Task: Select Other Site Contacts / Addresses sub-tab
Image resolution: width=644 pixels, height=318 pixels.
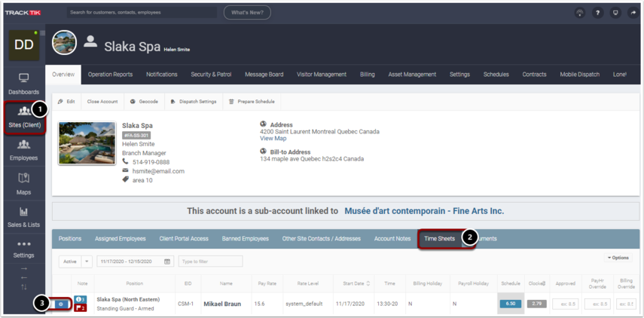Action: [321, 239]
